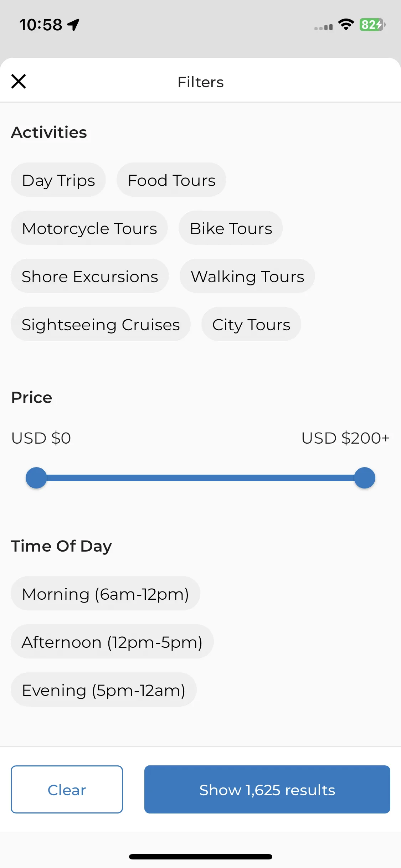Tap the location arrow in status bar

[x=73, y=25]
